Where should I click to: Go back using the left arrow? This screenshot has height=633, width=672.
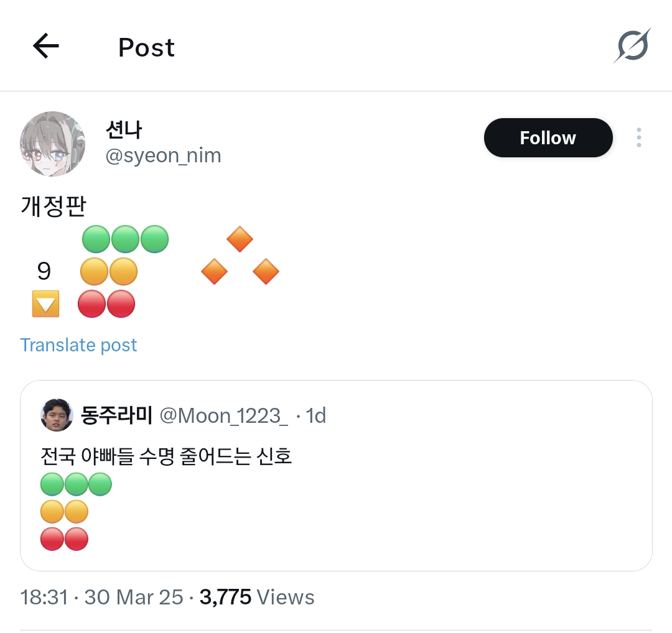tap(45, 47)
